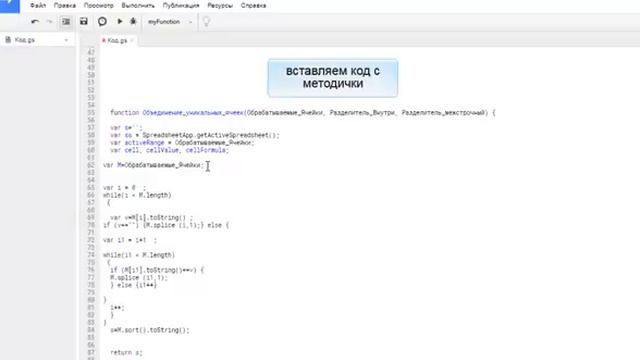This screenshot has height=360, width=640.
Task: Open the Выполнить menu
Action: click(x=138, y=6)
